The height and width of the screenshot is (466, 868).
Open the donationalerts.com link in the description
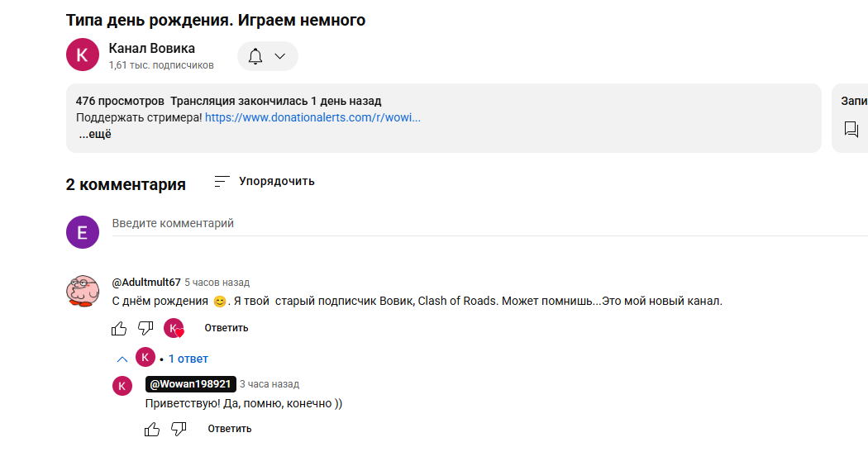(x=312, y=117)
